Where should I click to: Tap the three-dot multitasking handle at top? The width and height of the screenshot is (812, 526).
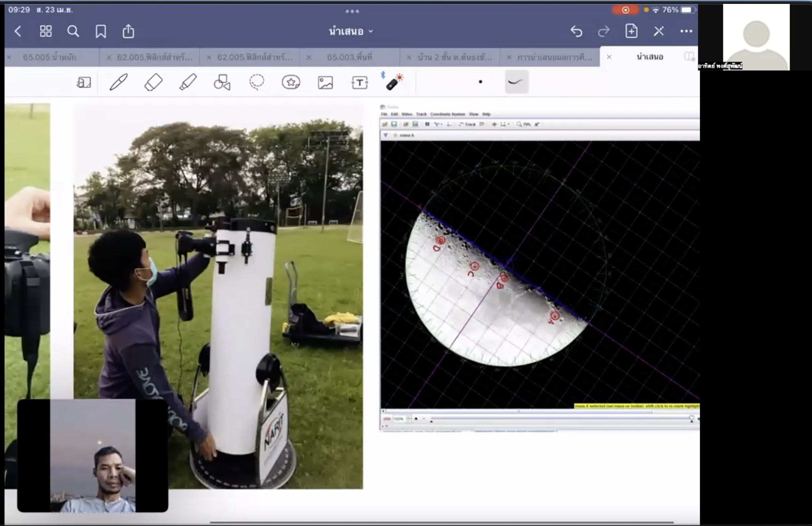352,11
